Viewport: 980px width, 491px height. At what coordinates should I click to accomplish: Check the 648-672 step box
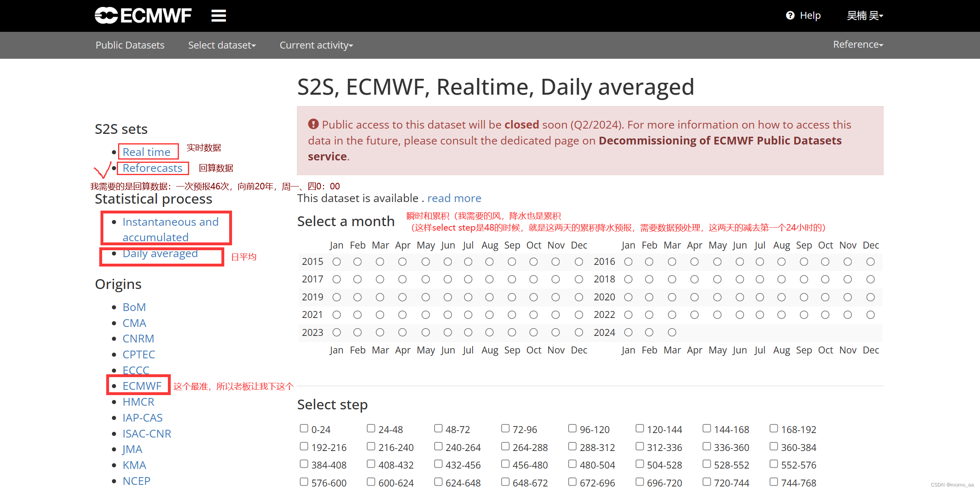point(505,482)
